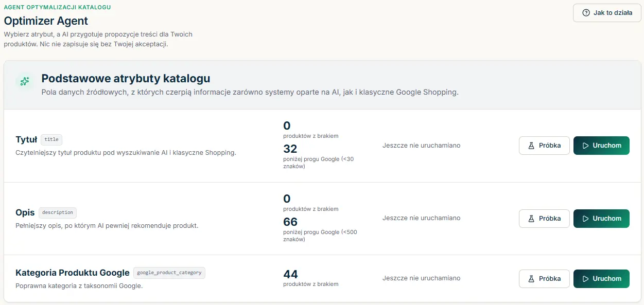The height and width of the screenshot is (305, 644).
Task: Click the 'title' code tag
Action: (51, 139)
